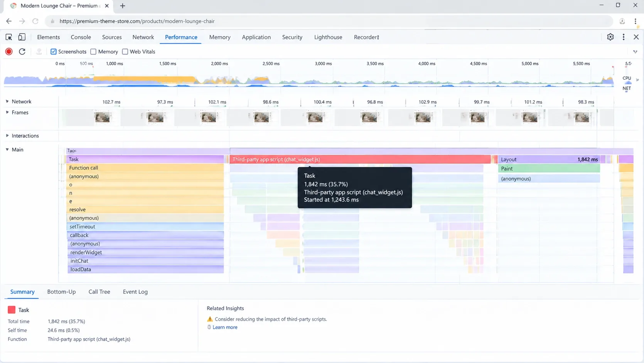Image resolution: width=644 pixels, height=363 pixels.
Task: Expand the Network track
Action: tap(7, 101)
